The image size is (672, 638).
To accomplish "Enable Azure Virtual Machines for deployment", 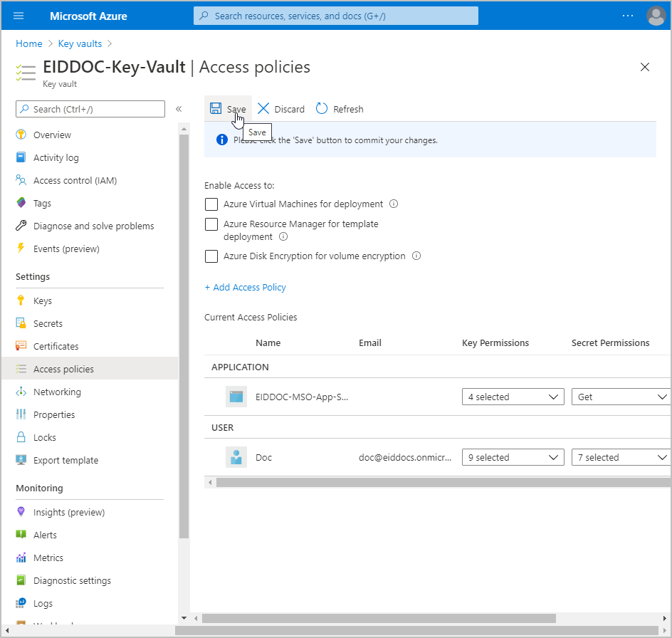I will click(x=211, y=204).
